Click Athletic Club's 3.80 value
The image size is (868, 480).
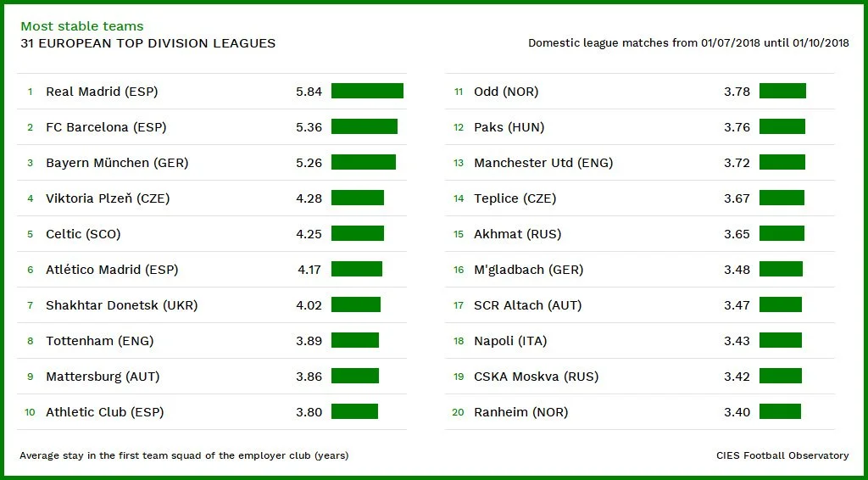[309, 412]
